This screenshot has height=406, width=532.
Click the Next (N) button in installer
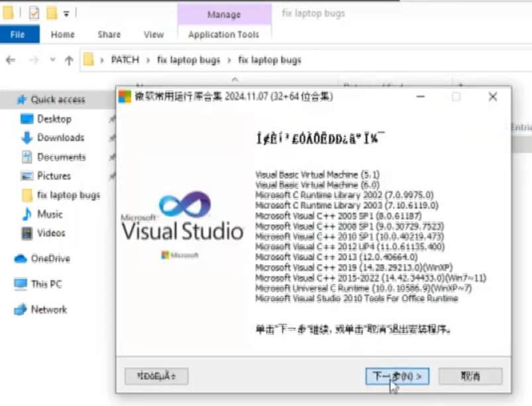398,376
